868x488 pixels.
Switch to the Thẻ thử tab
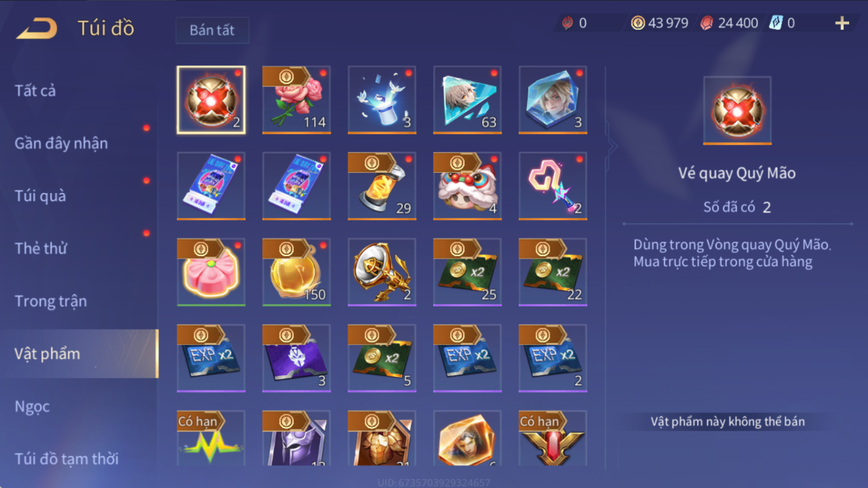[x=41, y=249]
